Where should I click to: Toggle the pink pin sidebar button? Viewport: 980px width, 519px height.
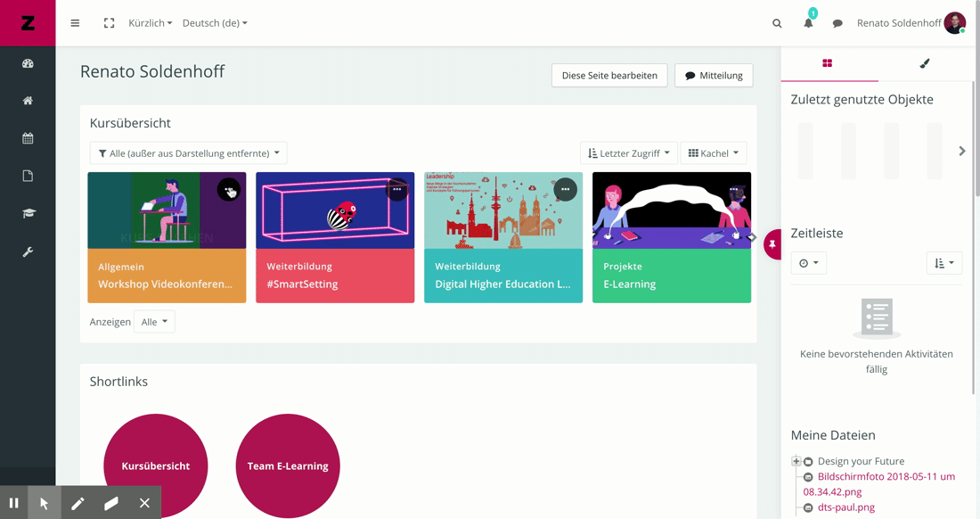point(772,244)
